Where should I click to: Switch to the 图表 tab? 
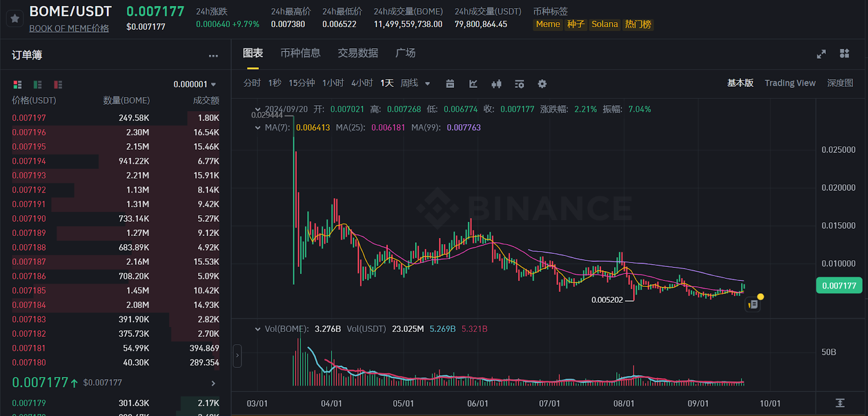253,53
